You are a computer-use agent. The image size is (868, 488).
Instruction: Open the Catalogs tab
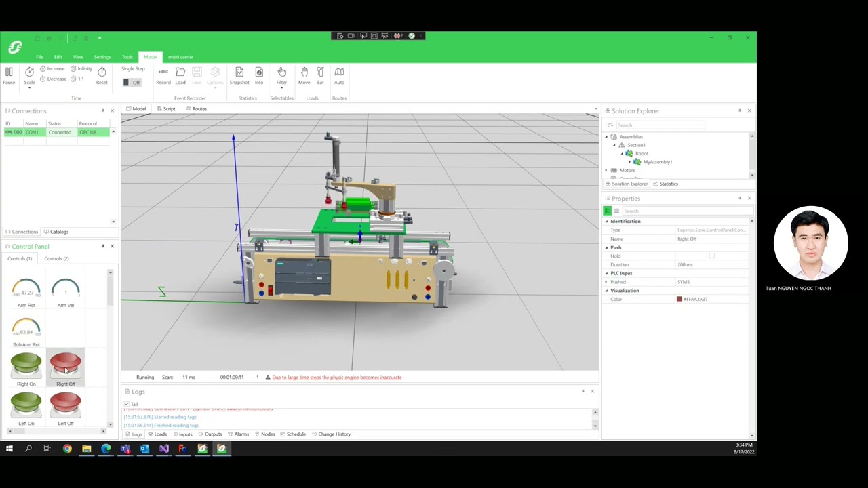(x=56, y=232)
